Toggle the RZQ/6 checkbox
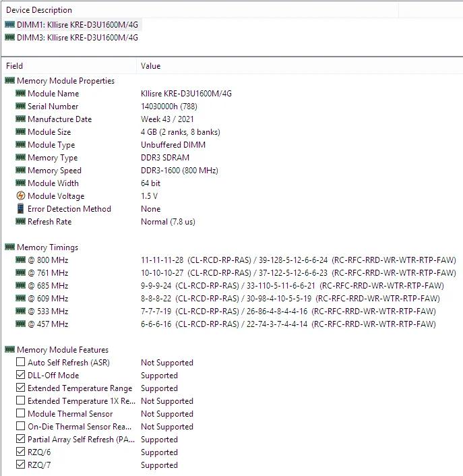This screenshot has width=463, height=476. [x=20, y=452]
